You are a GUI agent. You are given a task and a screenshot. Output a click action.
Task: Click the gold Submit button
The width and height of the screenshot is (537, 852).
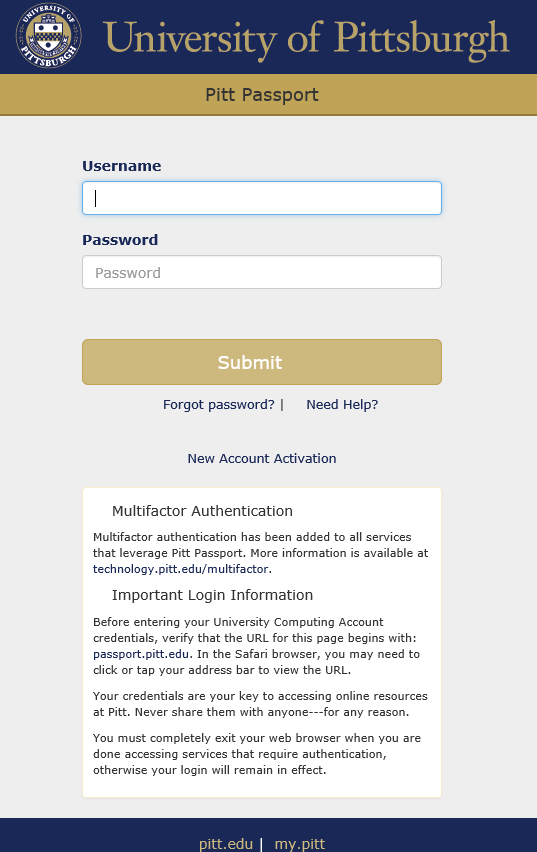(262, 362)
